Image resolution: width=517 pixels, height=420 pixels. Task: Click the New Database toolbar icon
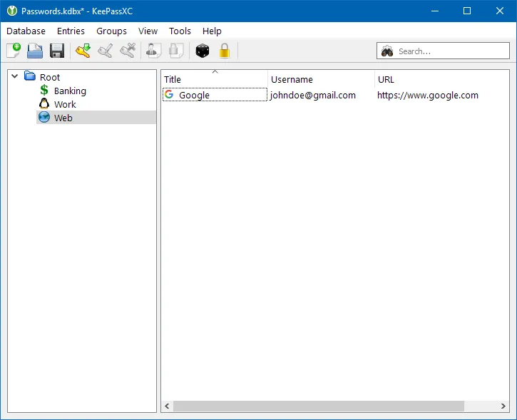click(14, 51)
